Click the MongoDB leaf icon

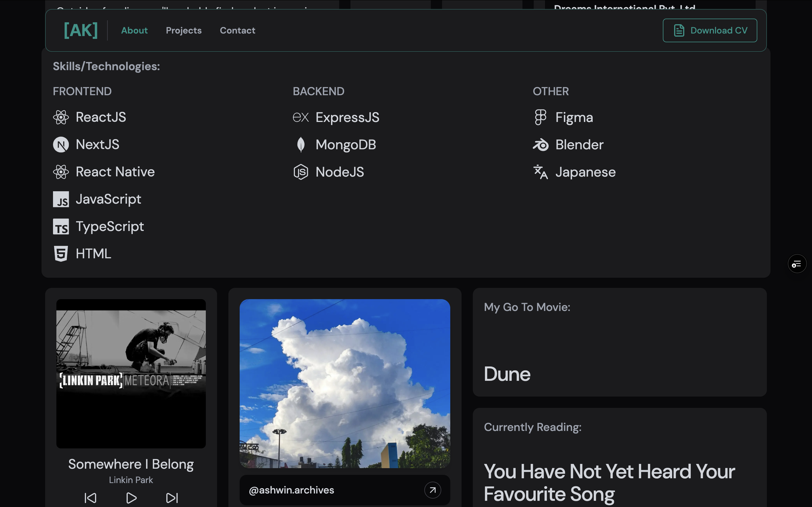(301, 144)
